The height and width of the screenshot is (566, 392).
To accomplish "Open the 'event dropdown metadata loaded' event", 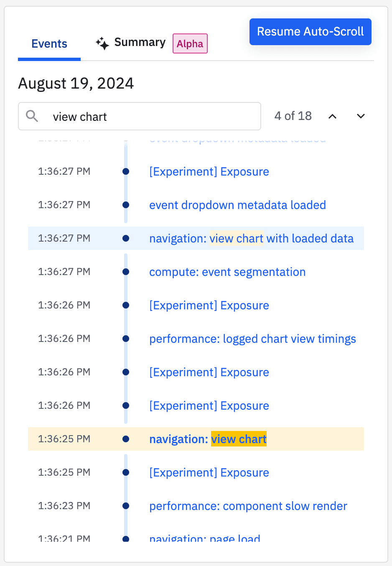I will [x=237, y=205].
